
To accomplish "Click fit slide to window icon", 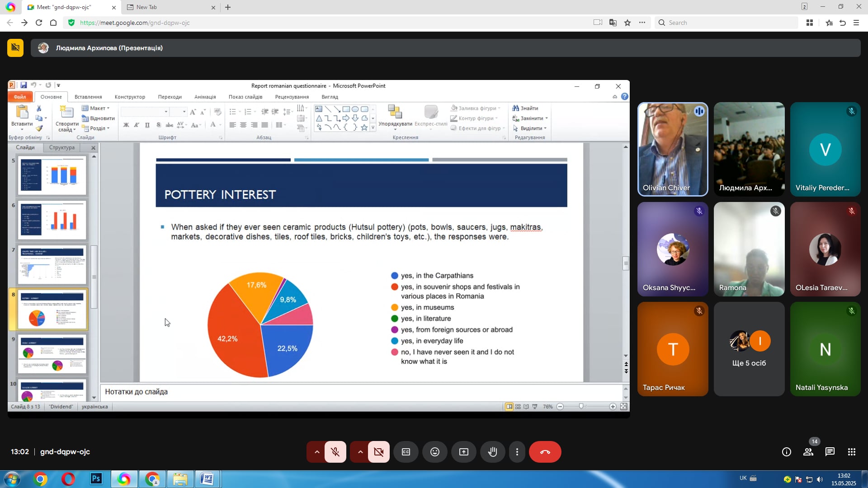I will (x=624, y=407).
